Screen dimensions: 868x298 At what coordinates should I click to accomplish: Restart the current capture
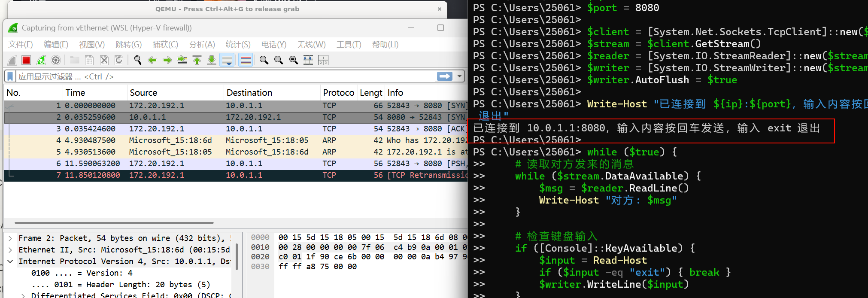click(x=41, y=60)
